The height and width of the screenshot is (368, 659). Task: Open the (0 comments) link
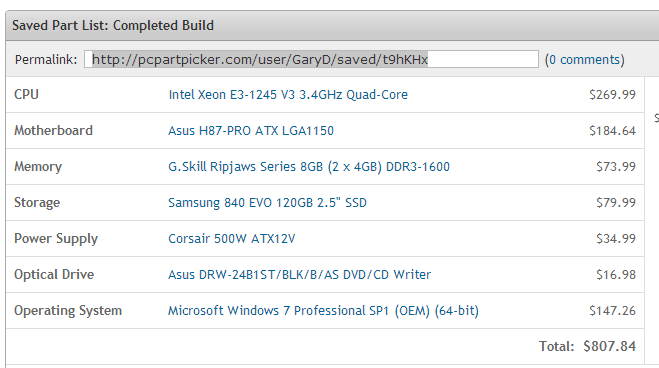[585, 60]
